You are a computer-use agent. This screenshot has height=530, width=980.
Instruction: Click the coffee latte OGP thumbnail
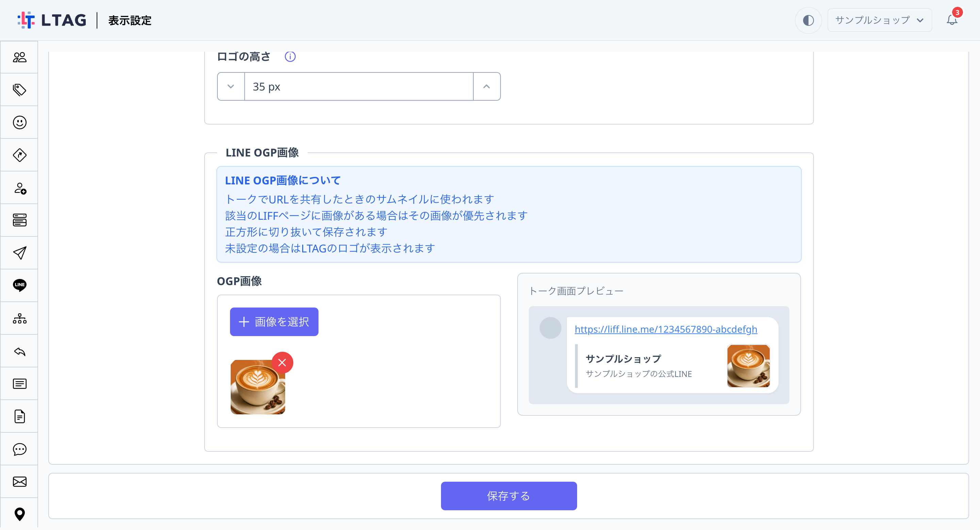tap(258, 387)
